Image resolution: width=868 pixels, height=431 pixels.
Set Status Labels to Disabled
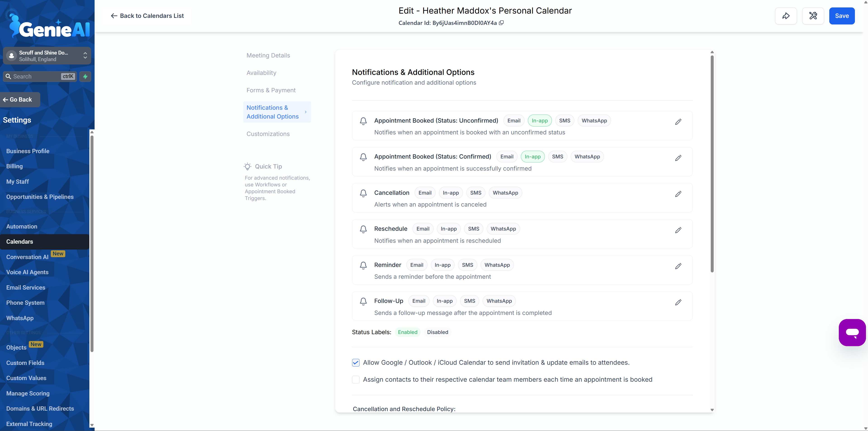(437, 332)
